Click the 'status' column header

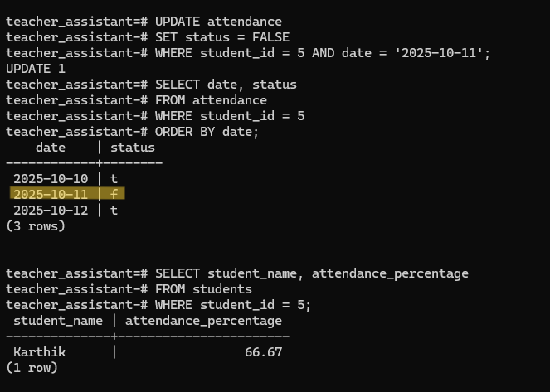tap(133, 148)
